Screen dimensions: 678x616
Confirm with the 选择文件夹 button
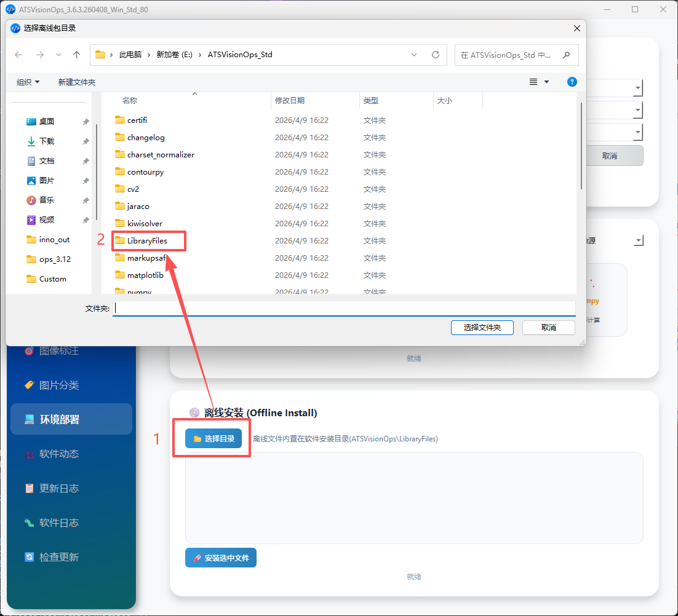(482, 328)
